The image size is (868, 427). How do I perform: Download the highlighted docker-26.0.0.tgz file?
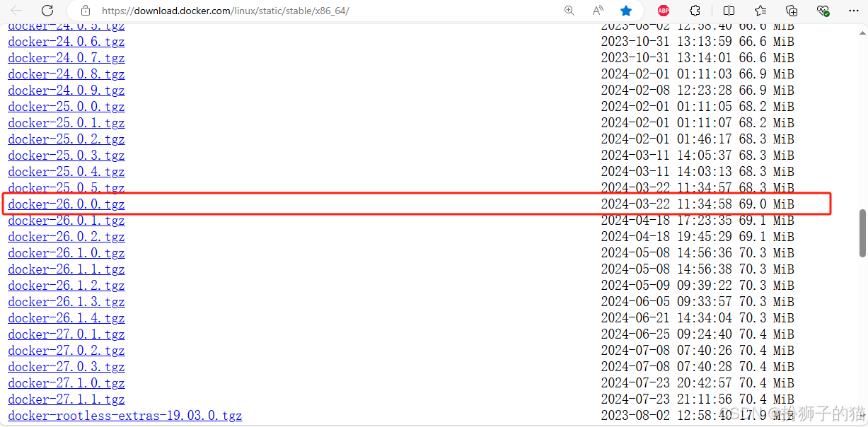coord(66,204)
